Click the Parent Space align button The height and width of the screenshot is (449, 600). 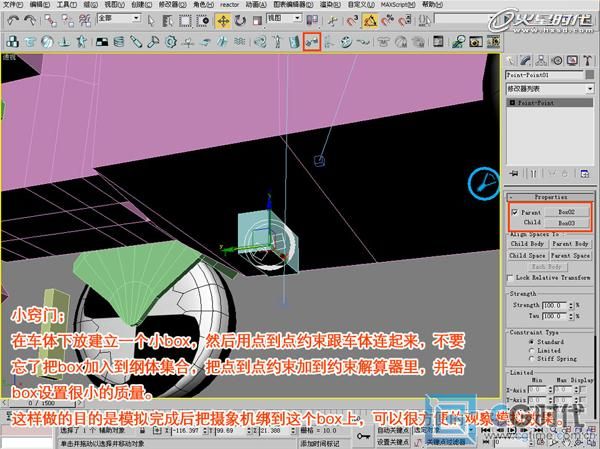[570, 255]
